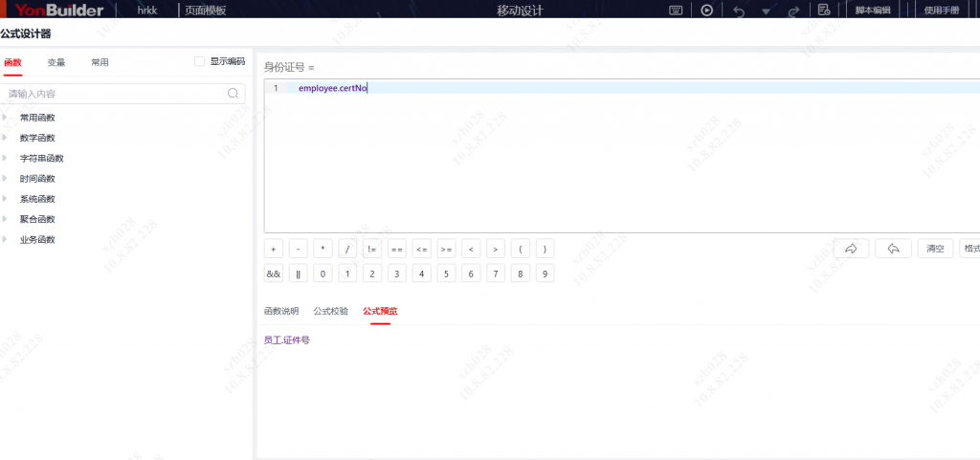Click the undo arrow in top bar
The height and width of the screenshot is (460, 980).
[738, 11]
